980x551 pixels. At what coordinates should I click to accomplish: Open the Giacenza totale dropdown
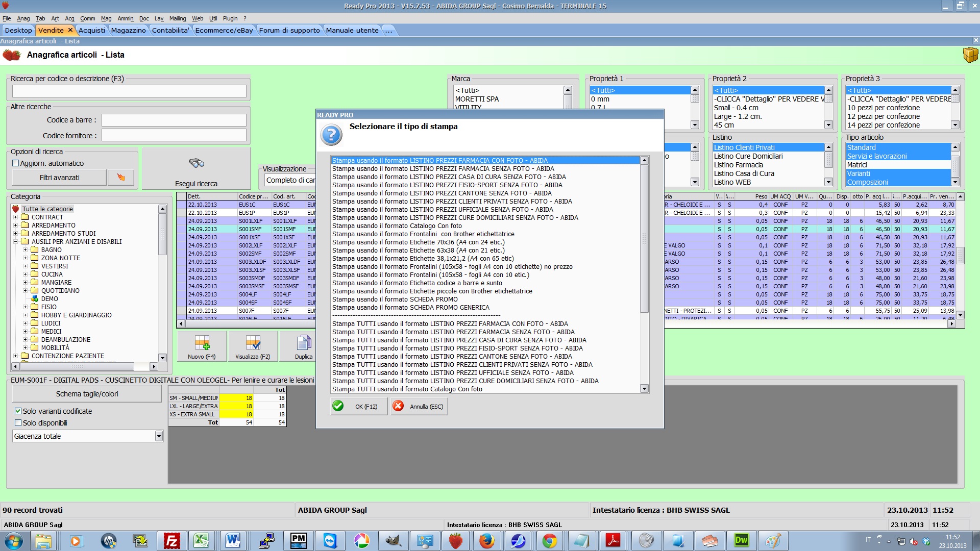[x=159, y=436]
